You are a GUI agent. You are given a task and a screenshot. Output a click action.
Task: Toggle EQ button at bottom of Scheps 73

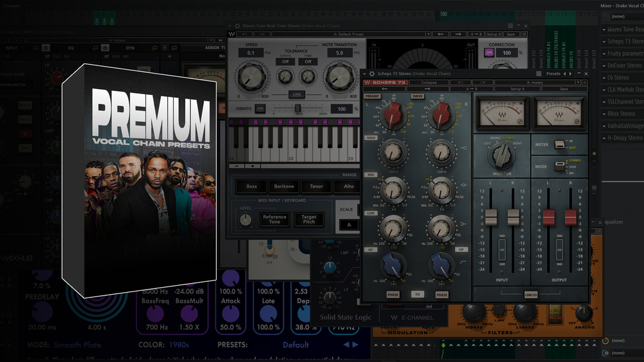[x=418, y=294]
